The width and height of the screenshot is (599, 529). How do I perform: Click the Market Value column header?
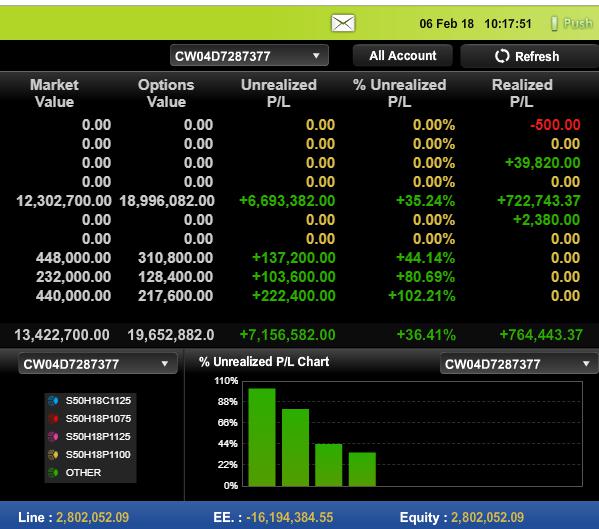coord(54,93)
